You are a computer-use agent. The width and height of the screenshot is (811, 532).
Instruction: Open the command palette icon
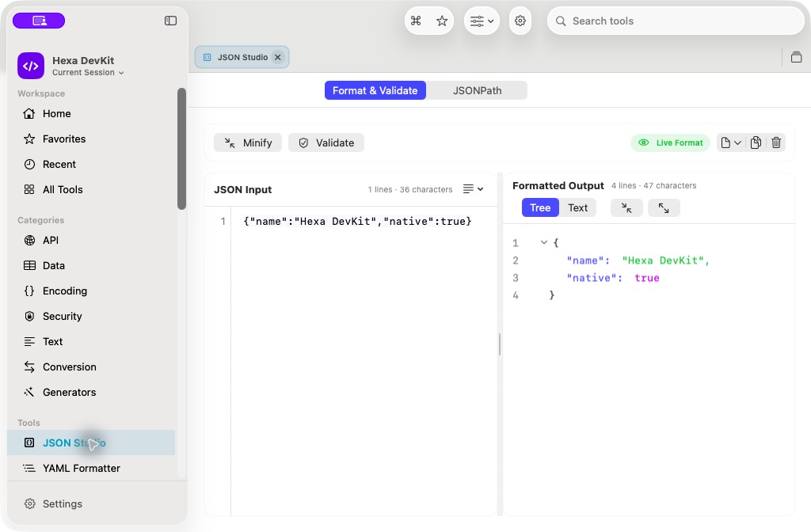pyautogui.click(x=416, y=21)
